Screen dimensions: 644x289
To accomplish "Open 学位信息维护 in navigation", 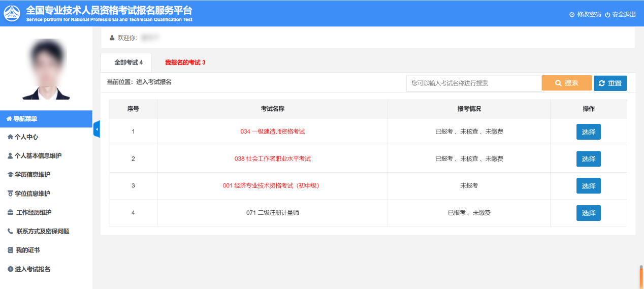I will pos(32,194).
